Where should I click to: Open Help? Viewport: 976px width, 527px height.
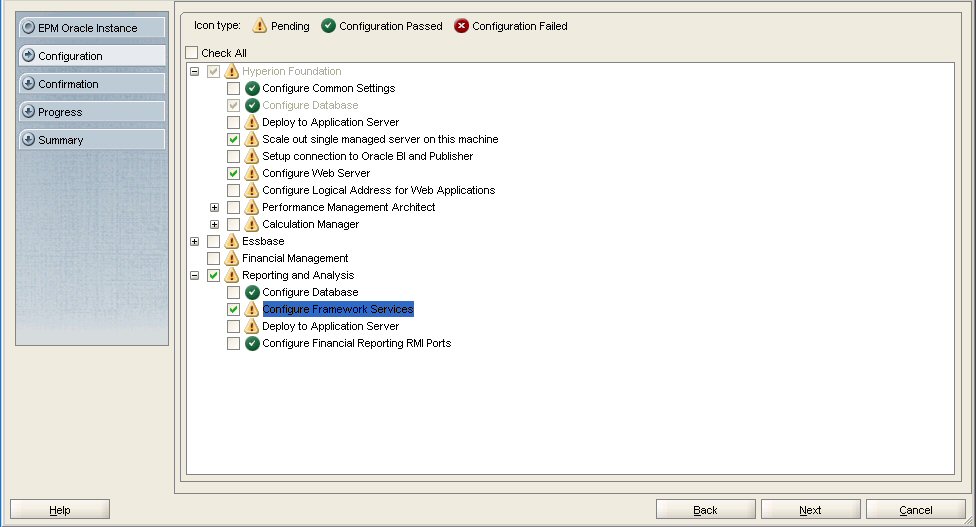pyautogui.click(x=60, y=510)
